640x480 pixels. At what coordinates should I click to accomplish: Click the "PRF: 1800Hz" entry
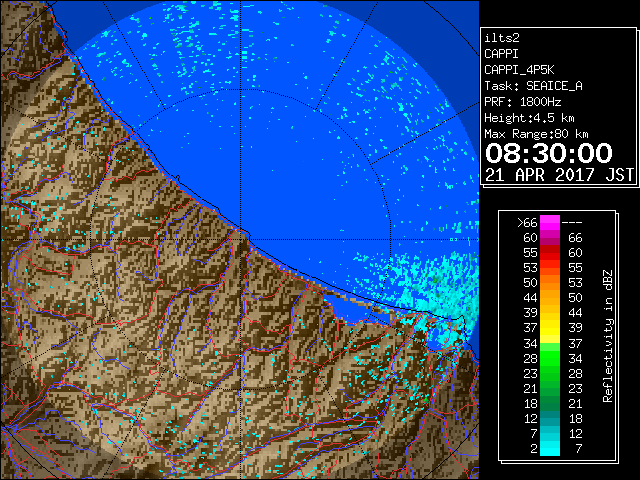(522, 102)
